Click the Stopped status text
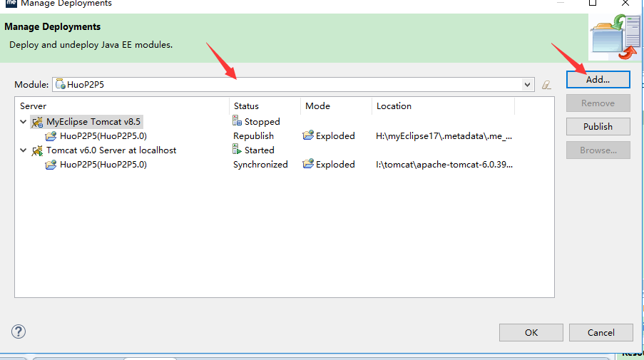This screenshot has height=360, width=644. (262, 122)
